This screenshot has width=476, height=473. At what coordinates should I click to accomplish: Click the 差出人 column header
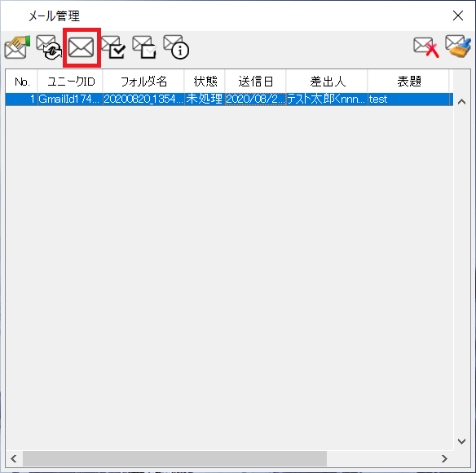tap(327, 82)
